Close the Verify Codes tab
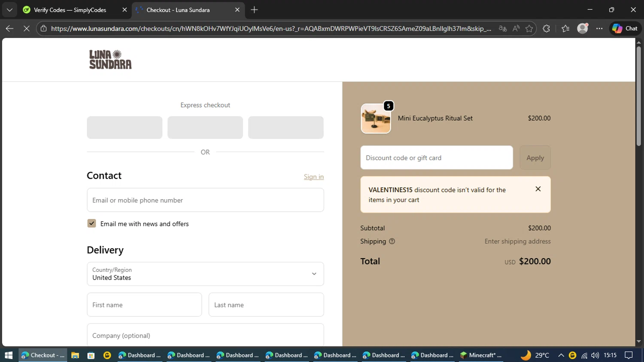Image resolution: width=644 pixels, height=362 pixels. [125, 10]
